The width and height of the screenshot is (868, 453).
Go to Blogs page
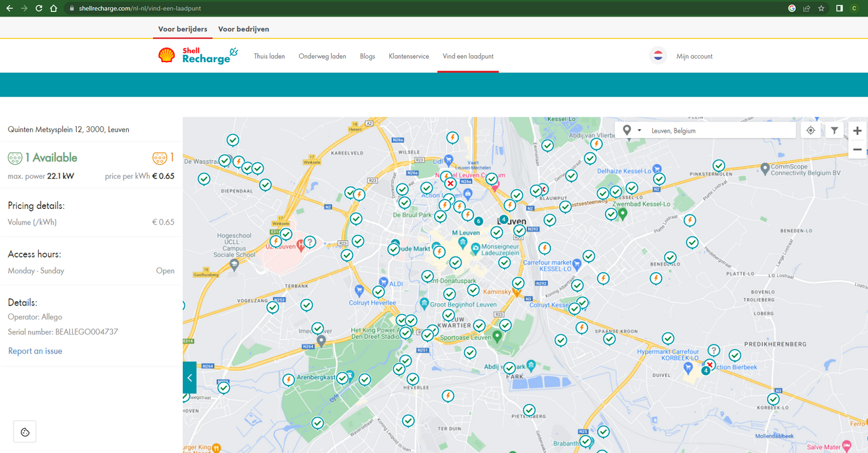click(x=367, y=57)
